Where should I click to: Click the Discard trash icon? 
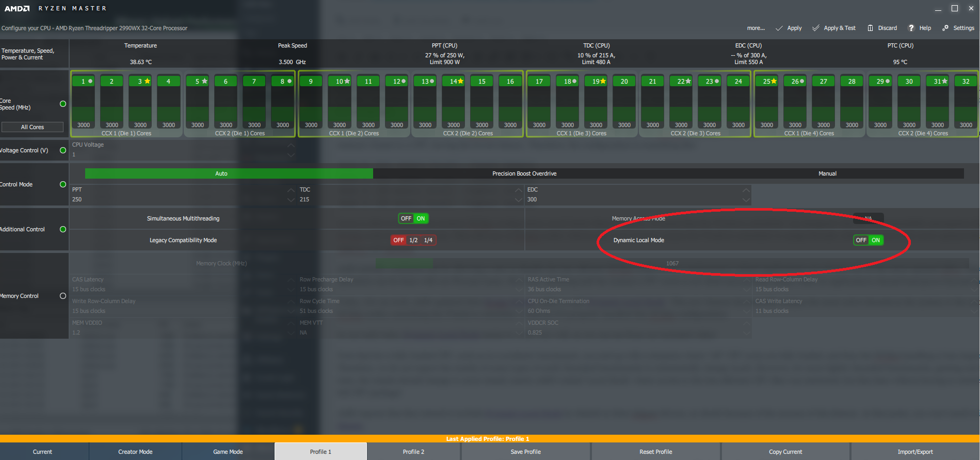click(870, 28)
